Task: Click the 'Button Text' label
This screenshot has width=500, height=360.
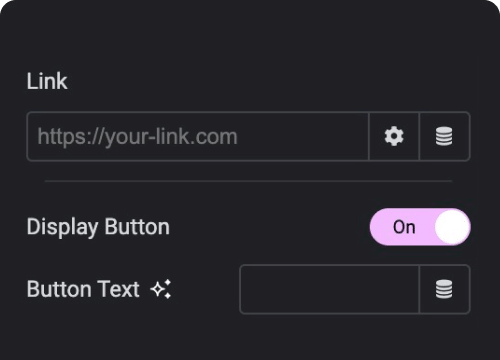Action: point(83,289)
